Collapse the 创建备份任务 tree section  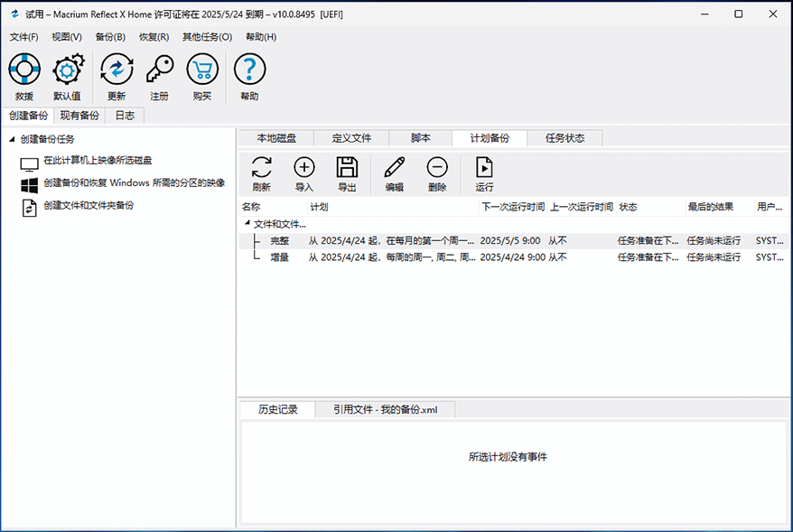coord(13,140)
